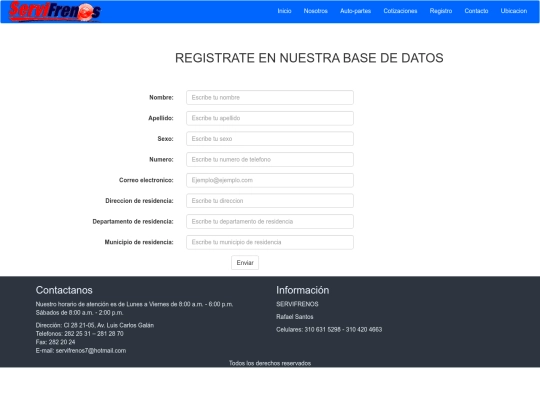Viewport: 540px width, 405px height.
Task: Click the E-mail servifrenos7@hotmail.com text
Action: coord(81,351)
